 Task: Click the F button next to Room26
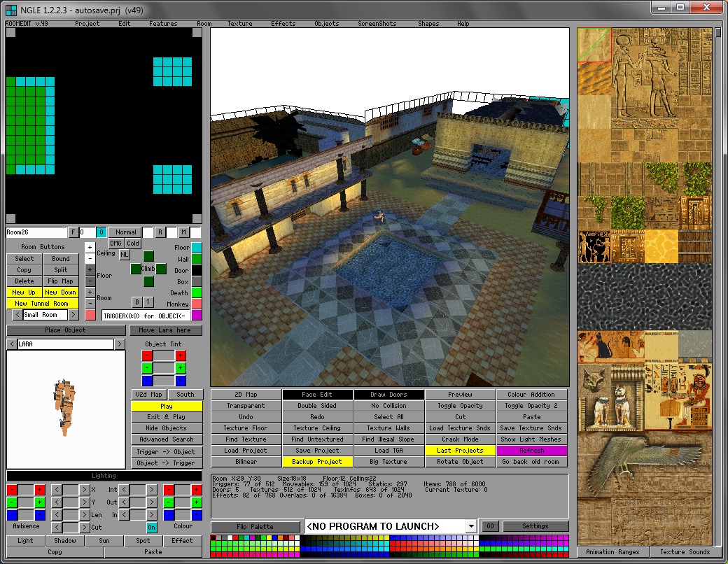pos(73,232)
